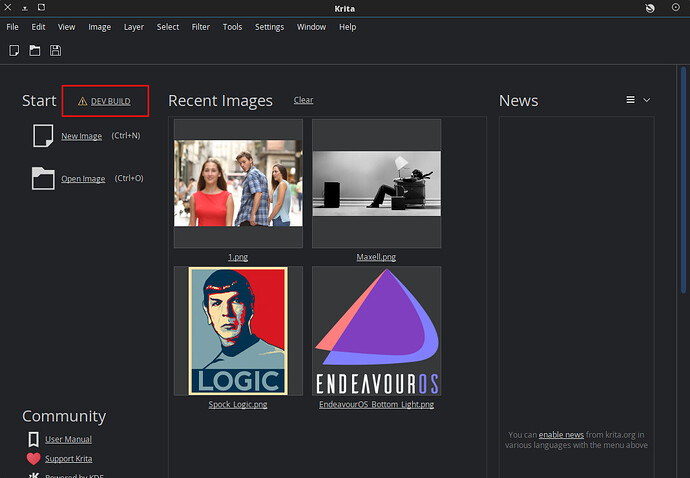The height and width of the screenshot is (478, 690).
Task: Click the EndeavourOS_Bottom_Light.png file name
Action: coord(377,404)
